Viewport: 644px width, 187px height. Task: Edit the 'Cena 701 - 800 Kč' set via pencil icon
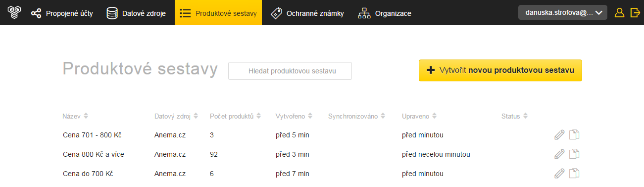559,134
